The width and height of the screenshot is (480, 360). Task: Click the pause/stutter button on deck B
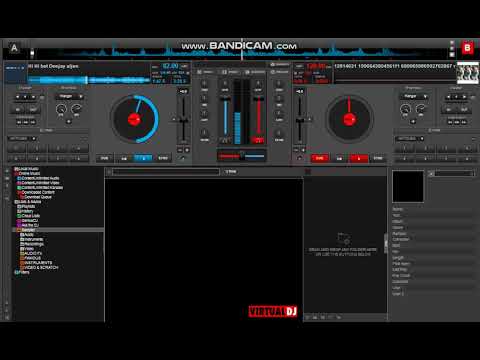point(339,158)
